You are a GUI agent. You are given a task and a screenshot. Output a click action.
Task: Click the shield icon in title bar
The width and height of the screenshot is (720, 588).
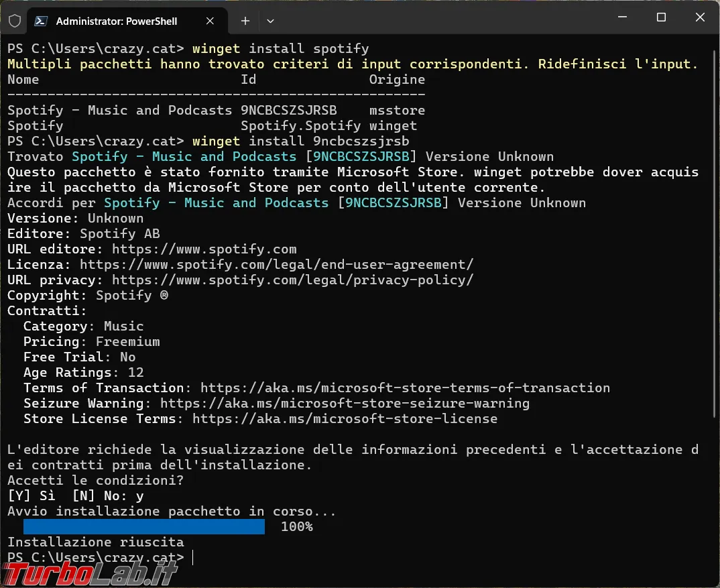15,21
